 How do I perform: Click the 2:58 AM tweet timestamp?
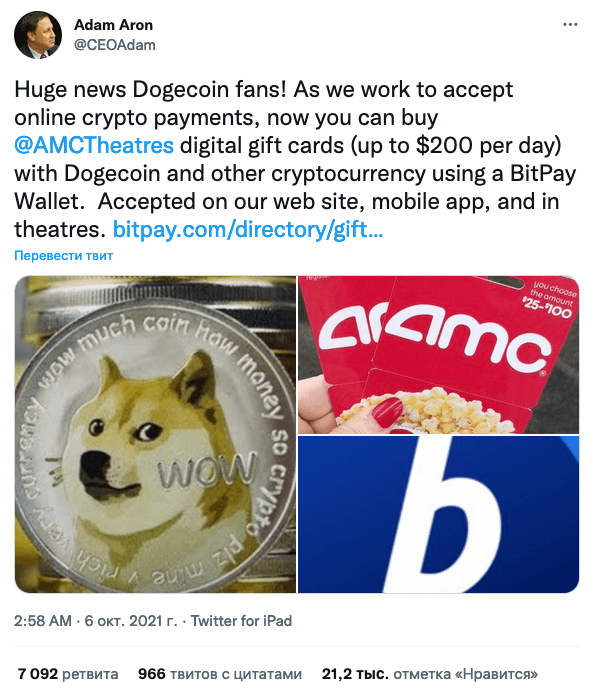(x=43, y=621)
